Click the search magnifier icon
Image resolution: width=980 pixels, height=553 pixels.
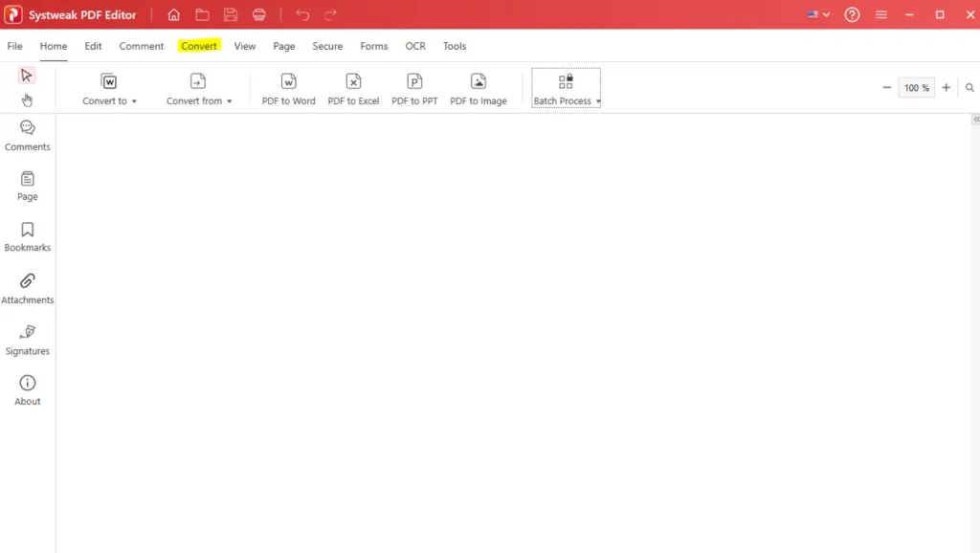[969, 88]
